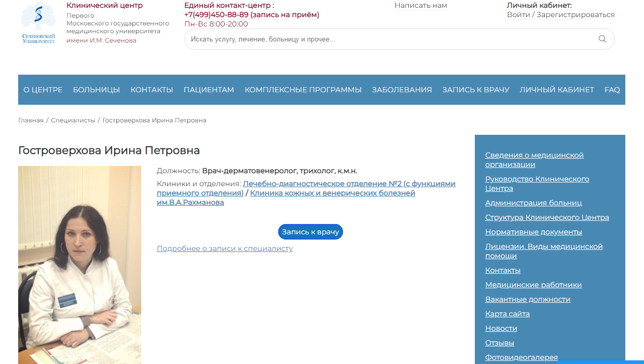Open Медицинские работники sidebar link
Image resolution: width=644 pixels, height=364 pixels.
click(533, 285)
